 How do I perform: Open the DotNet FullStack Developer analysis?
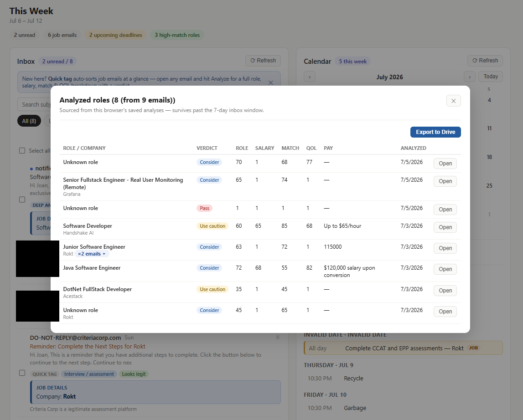(445, 290)
